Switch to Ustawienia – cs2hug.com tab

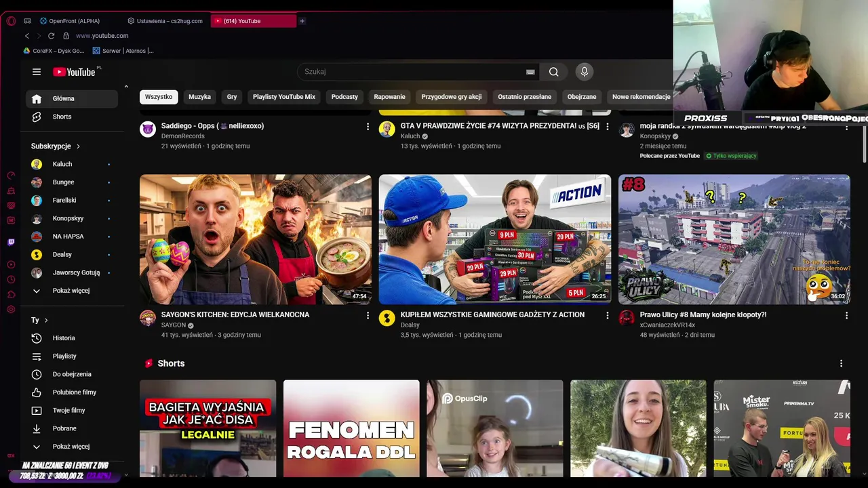tap(167, 21)
